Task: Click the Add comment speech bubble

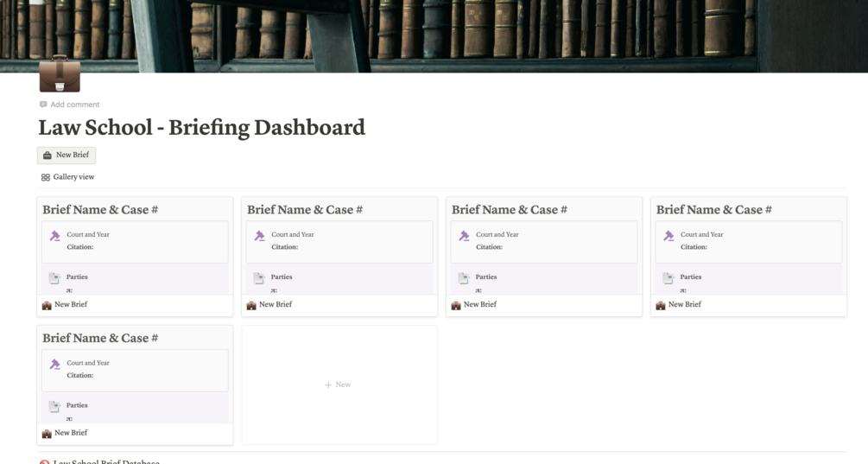Action: [x=43, y=105]
